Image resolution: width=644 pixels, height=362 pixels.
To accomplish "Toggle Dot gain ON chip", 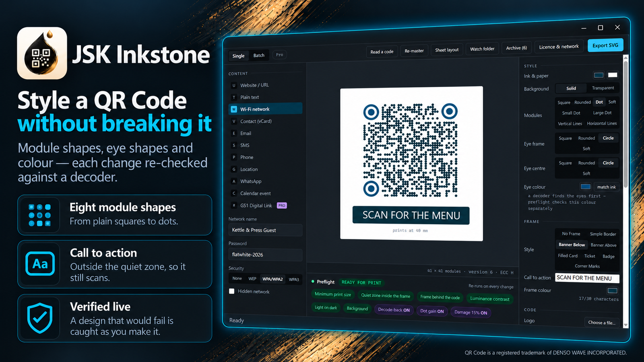I will tap(432, 311).
